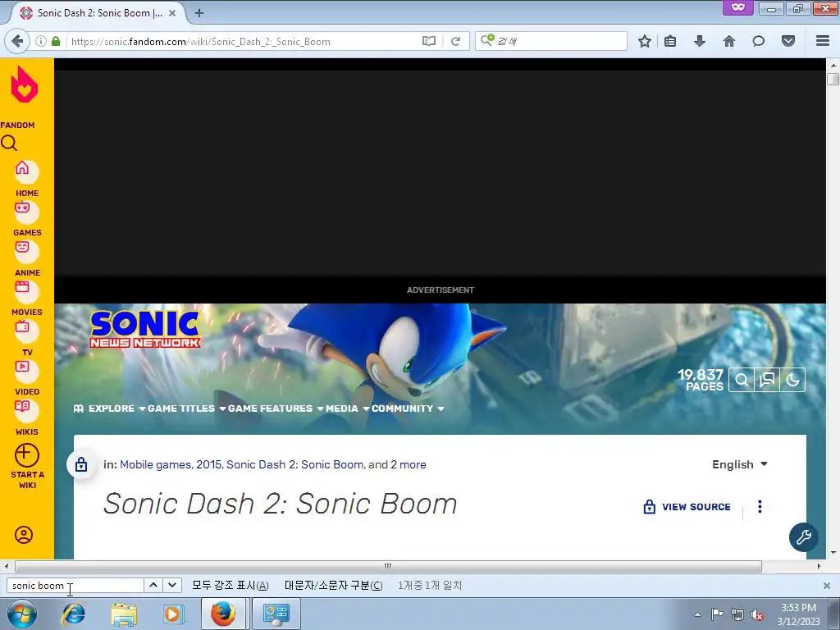Click the URL address bar
This screenshot has height=630, width=840.
coord(244,41)
